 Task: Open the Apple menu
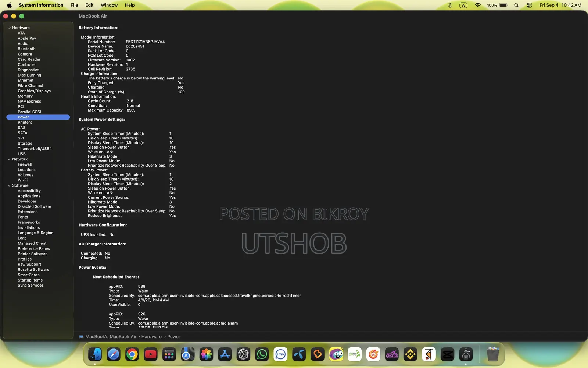coord(9,5)
